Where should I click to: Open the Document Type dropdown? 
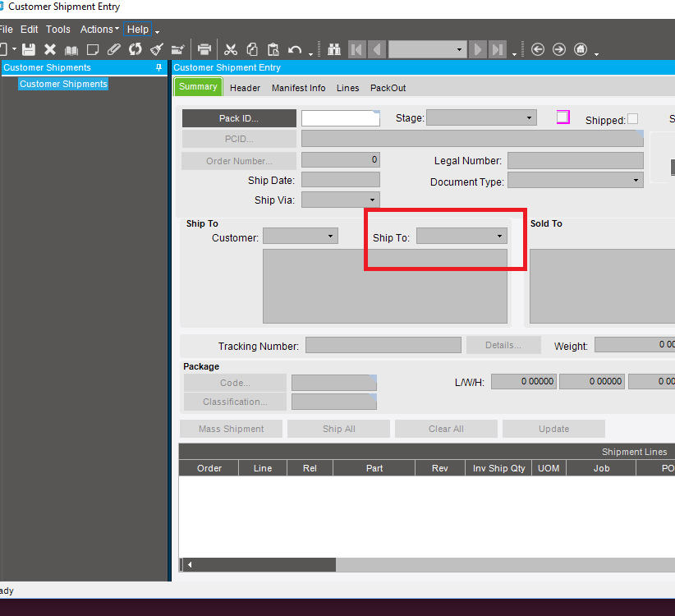[x=575, y=180]
